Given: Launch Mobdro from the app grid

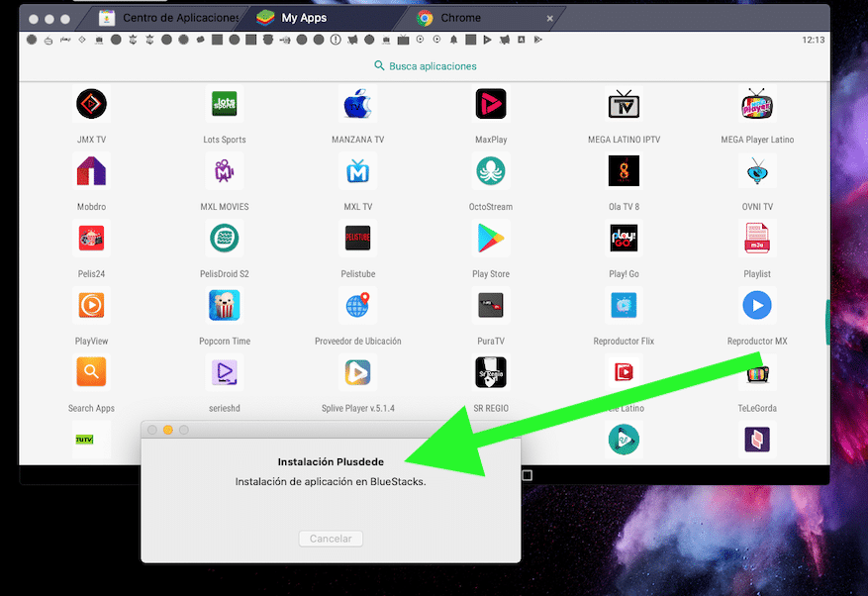Looking at the screenshot, I should point(91,171).
